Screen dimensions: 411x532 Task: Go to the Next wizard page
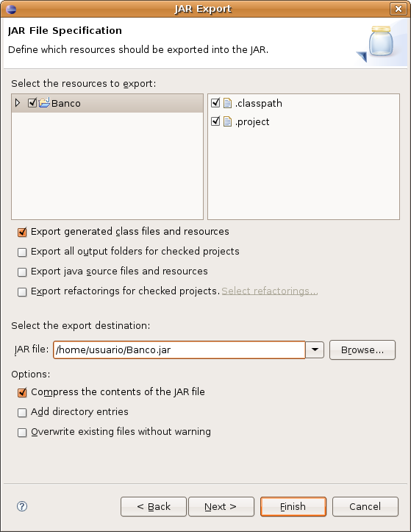pos(221,506)
